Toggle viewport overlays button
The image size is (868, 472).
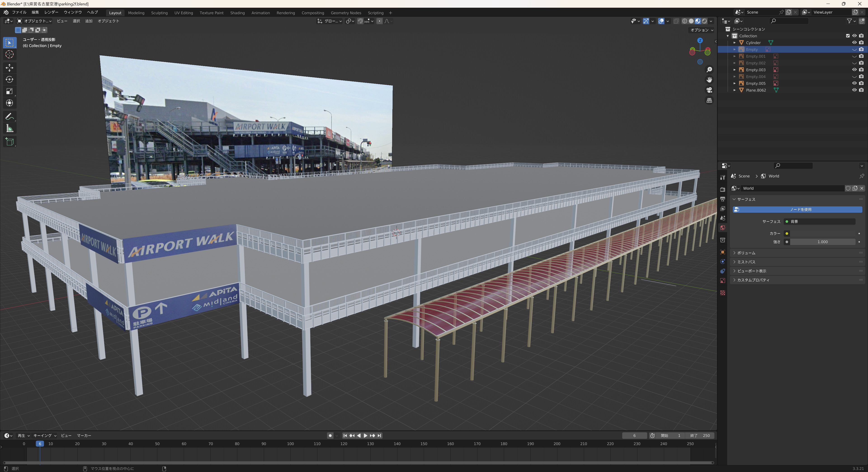661,21
